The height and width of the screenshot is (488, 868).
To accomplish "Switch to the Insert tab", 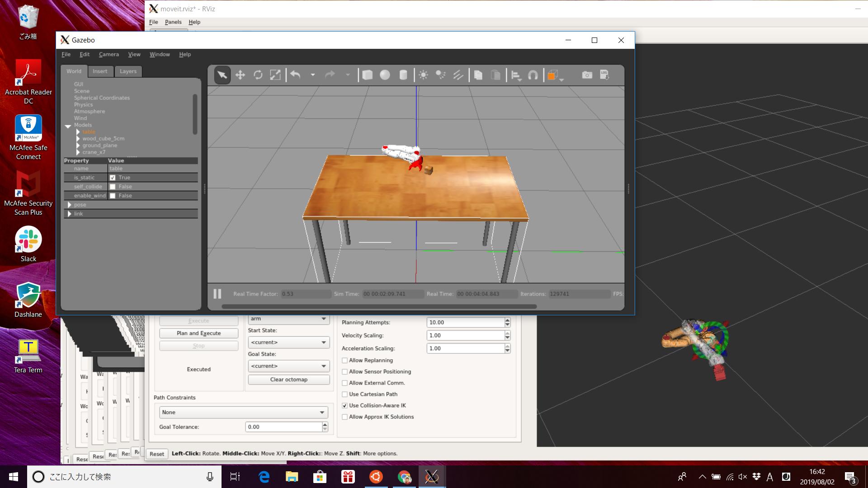I will click(100, 71).
